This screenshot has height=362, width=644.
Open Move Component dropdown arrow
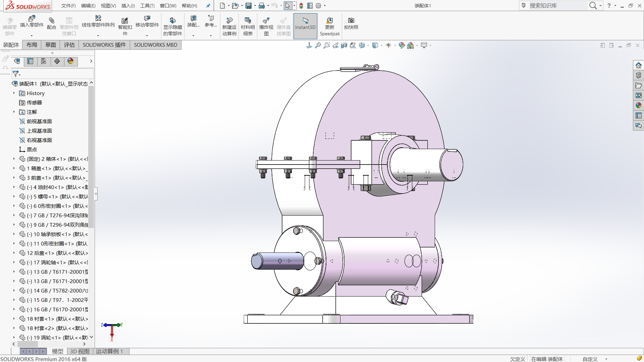click(147, 36)
